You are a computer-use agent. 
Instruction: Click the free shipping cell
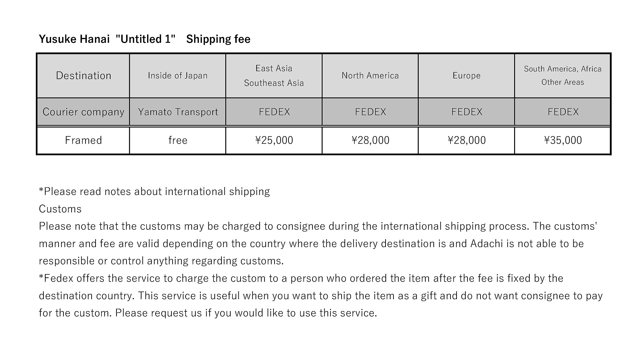[x=178, y=140]
